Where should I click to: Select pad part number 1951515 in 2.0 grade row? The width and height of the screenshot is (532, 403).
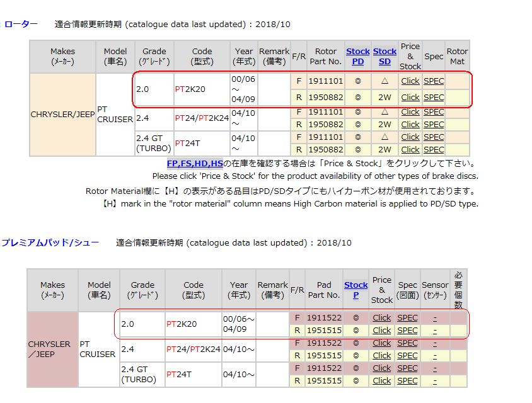point(324,330)
